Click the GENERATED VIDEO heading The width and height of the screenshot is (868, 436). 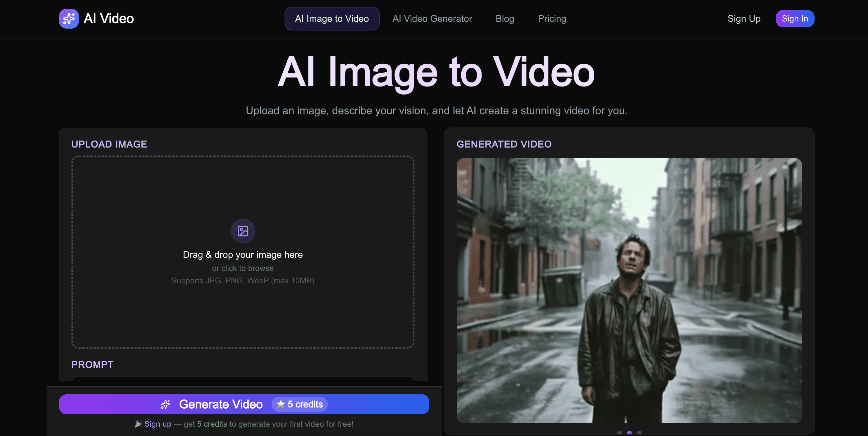tap(504, 144)
